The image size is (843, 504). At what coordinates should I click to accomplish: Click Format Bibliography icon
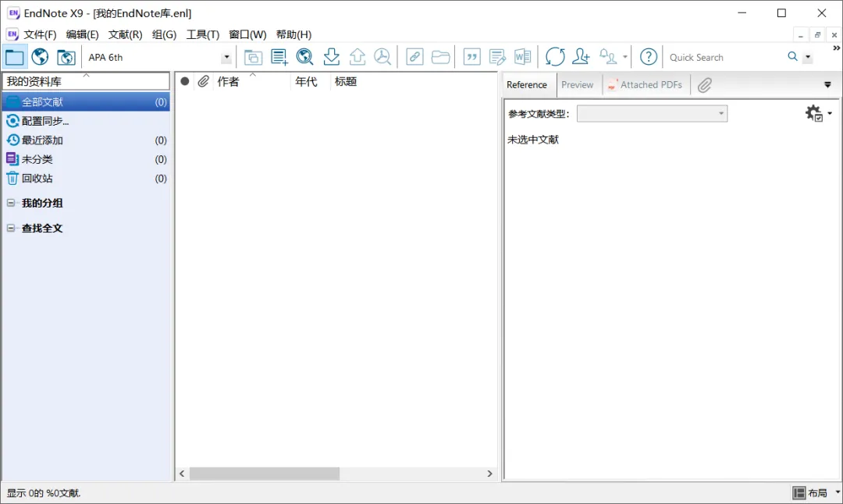(x=497, y=57)
